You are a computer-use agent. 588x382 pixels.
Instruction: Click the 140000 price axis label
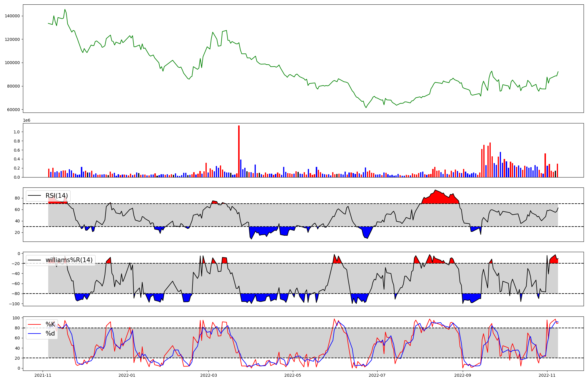12,16
